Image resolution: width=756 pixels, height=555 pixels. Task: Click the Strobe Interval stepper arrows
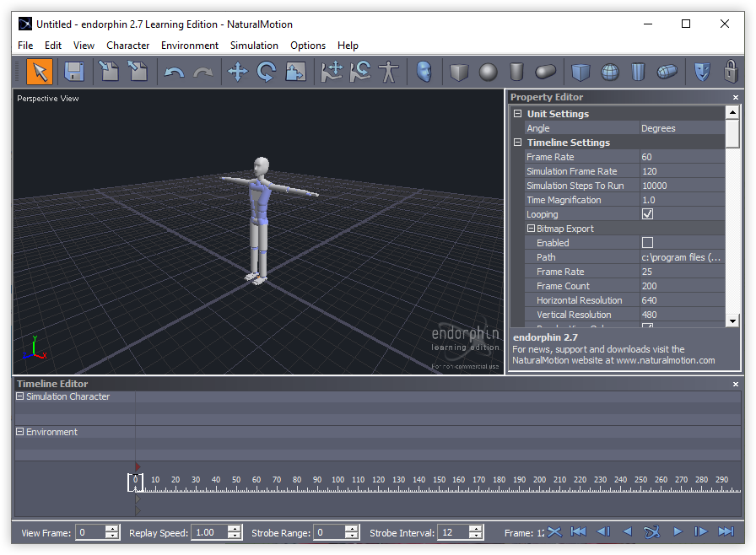[x=475, y=532]
